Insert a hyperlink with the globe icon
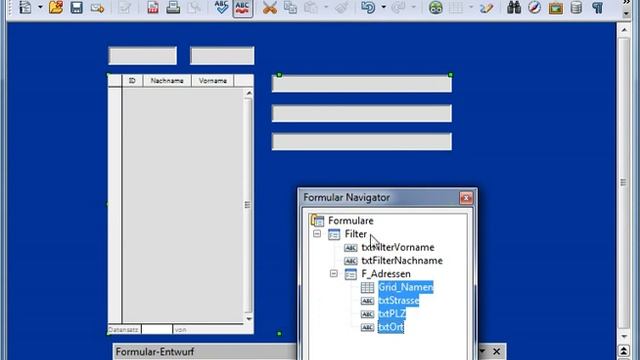 tap(436, 7)
